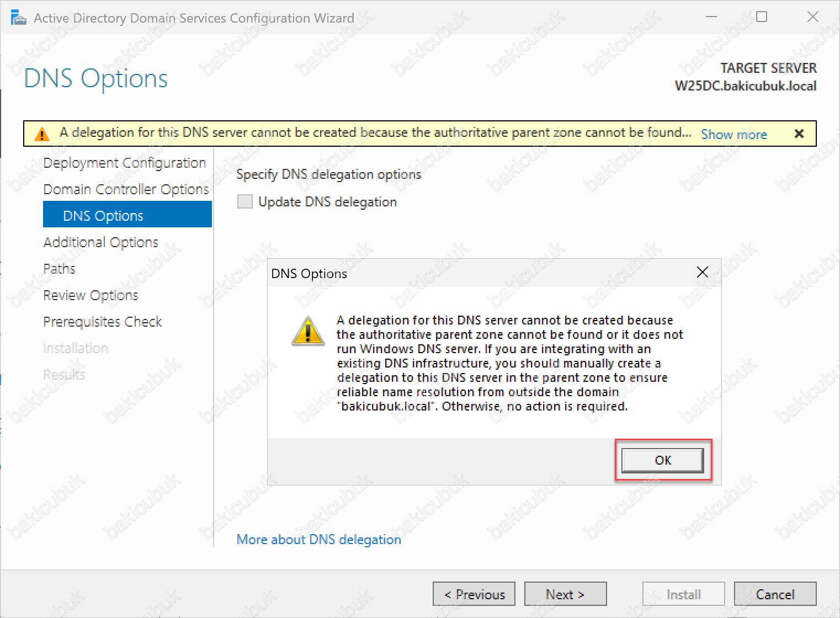Open Show more link in warning banner
Image resolution: width=840 pixels, height=618 pixels.
point(733,134)
